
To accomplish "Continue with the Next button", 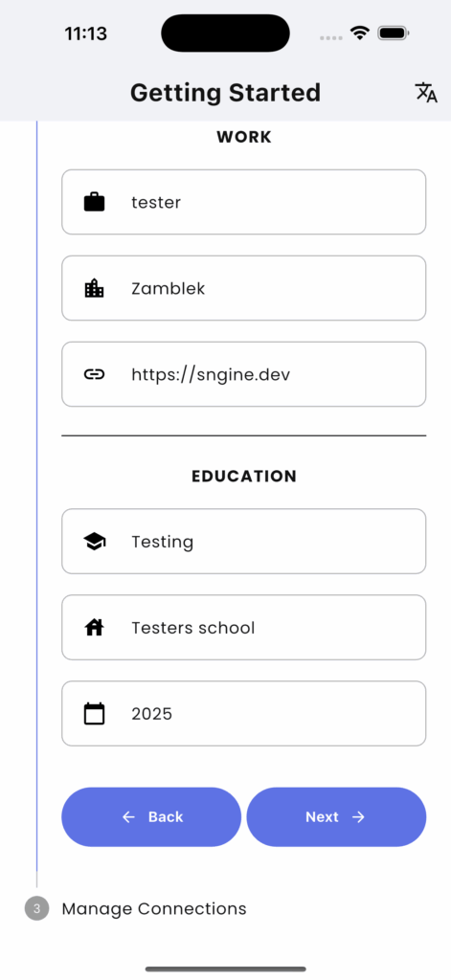I will point(336,817).
